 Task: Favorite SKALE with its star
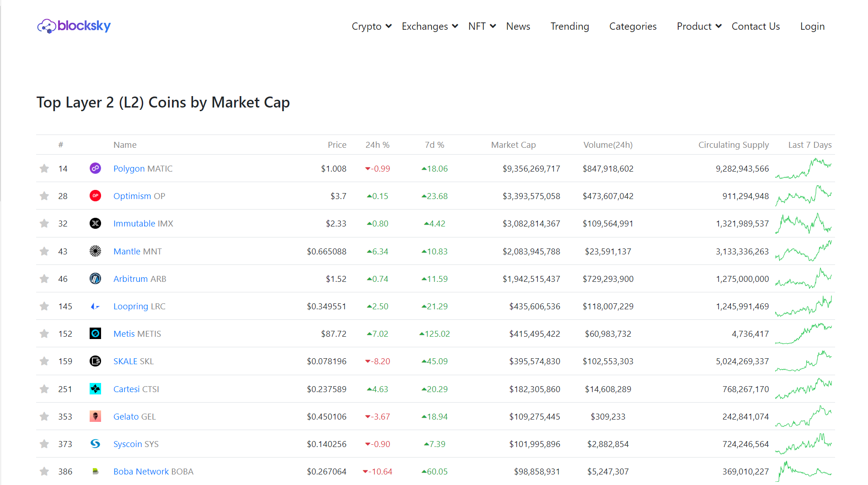tap(44, 361)
